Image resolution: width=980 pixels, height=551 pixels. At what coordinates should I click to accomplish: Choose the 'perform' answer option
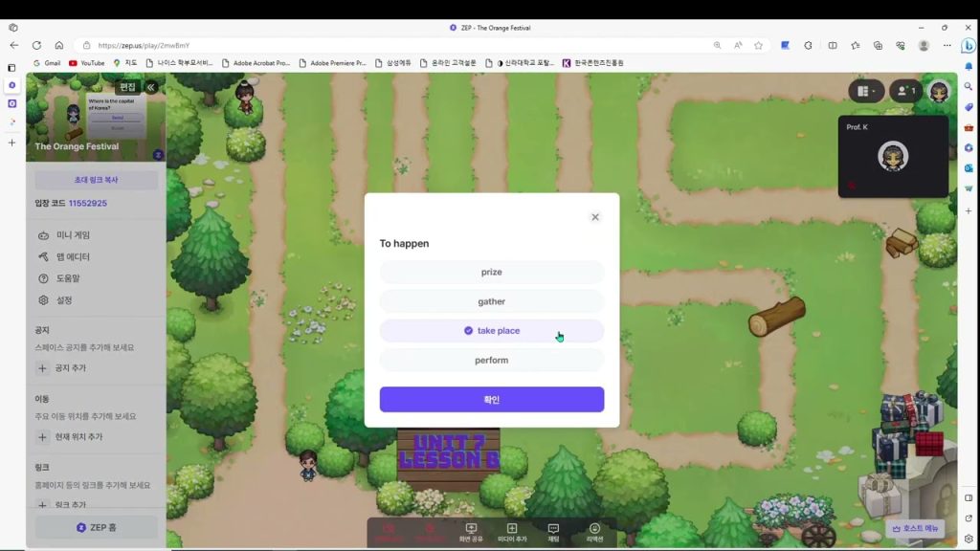tap(491, 361)
